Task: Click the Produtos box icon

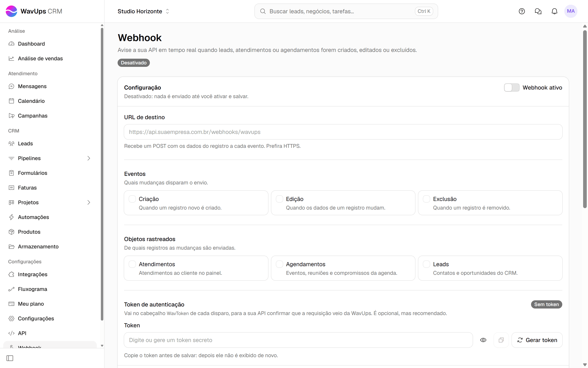Action: click(11, 232)
